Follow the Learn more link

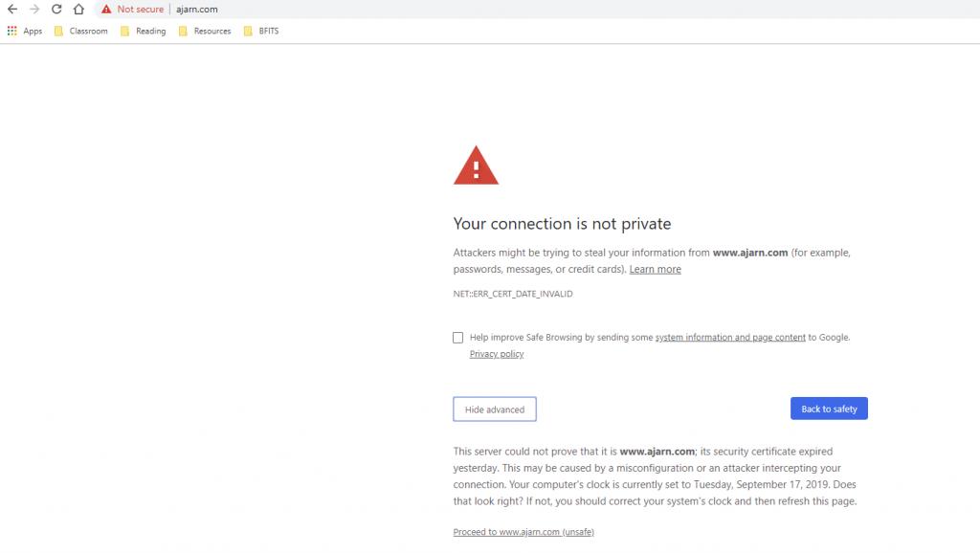(x=655, y=269)
